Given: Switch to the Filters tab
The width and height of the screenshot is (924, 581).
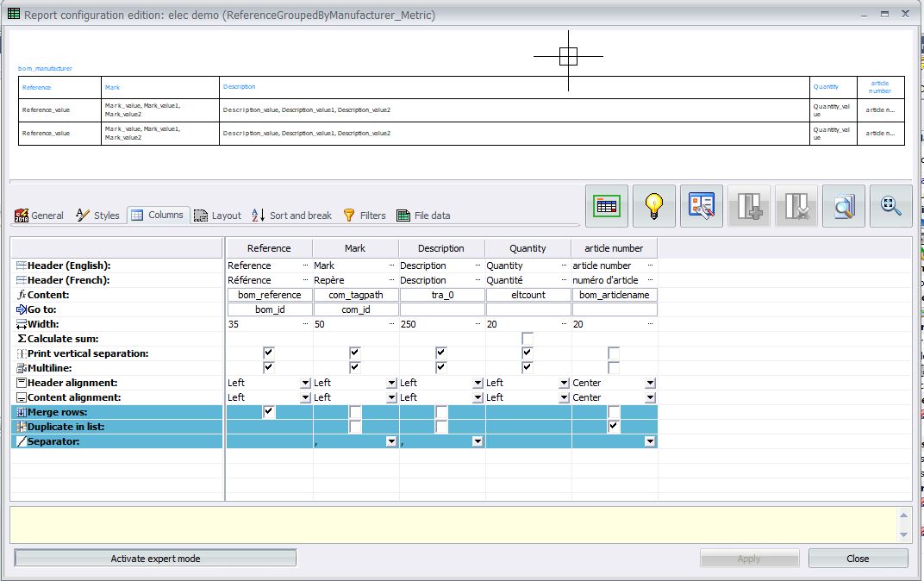Looking at the screenshot, I should 365,216.
